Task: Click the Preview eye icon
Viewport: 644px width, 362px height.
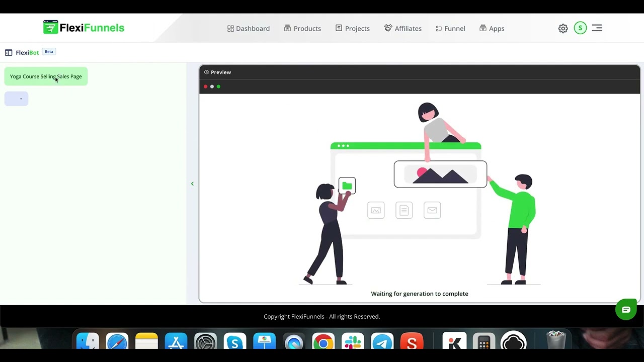Action: tap(206, 72)
